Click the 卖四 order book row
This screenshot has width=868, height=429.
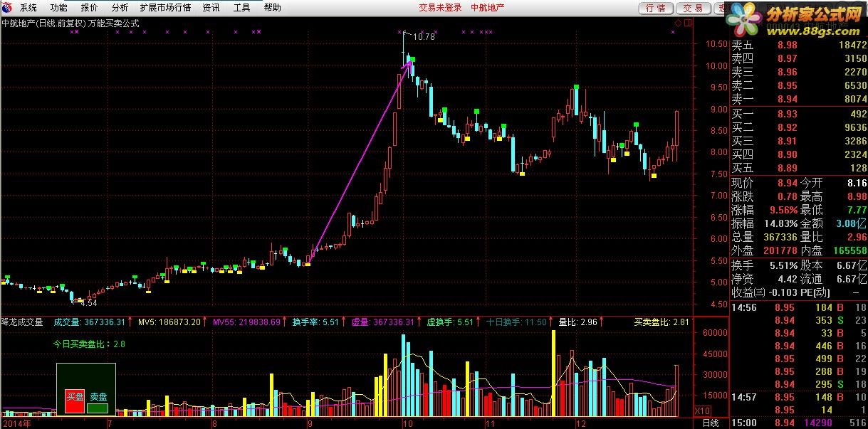799,58
